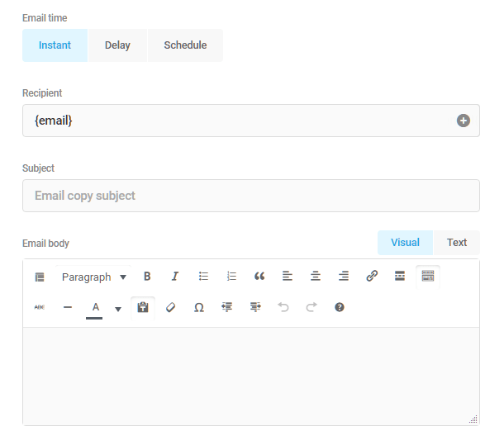This screenshot has width=504, height=445.
Task: Open the Paragraph format dropdown
Action: coord(93,277)
